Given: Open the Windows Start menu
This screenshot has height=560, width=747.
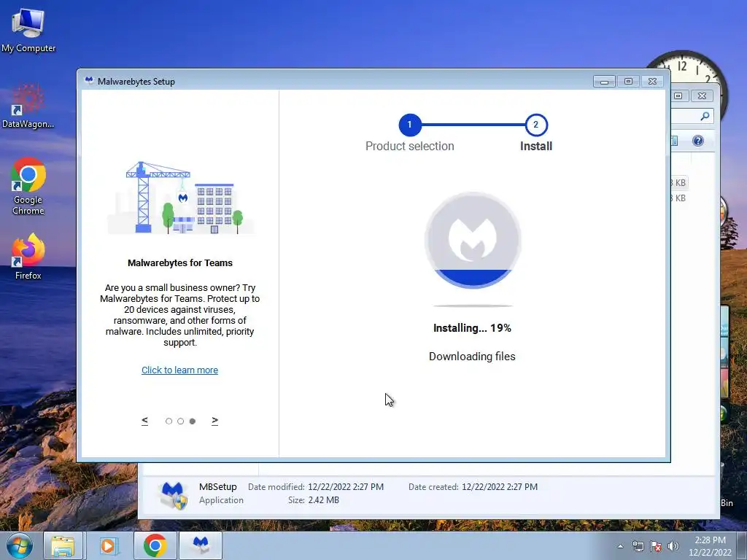Looking at the screenshot, I should [20, 545].
